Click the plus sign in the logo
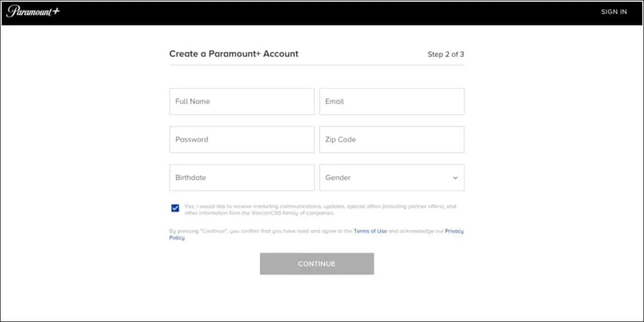Screen dimensions: 644x322 pos(56,11)
